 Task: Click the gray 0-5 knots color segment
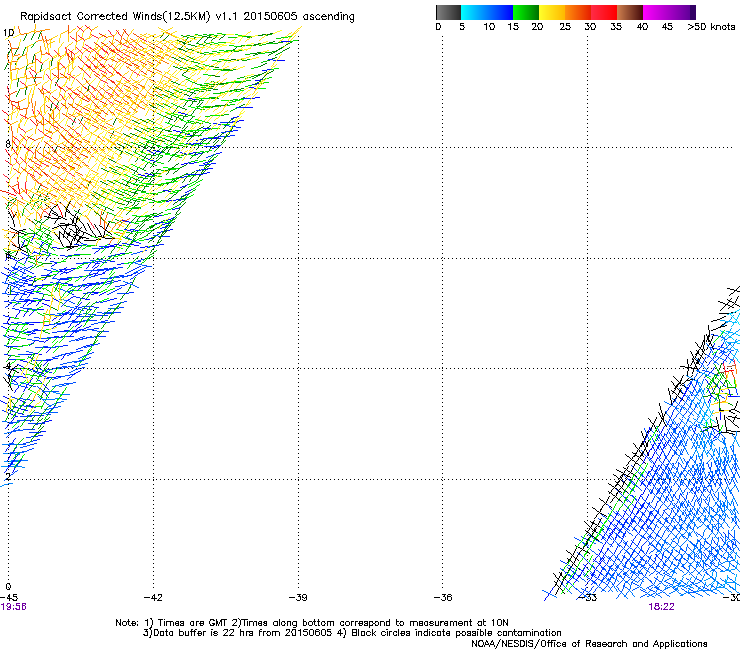[x=448, y=12]
